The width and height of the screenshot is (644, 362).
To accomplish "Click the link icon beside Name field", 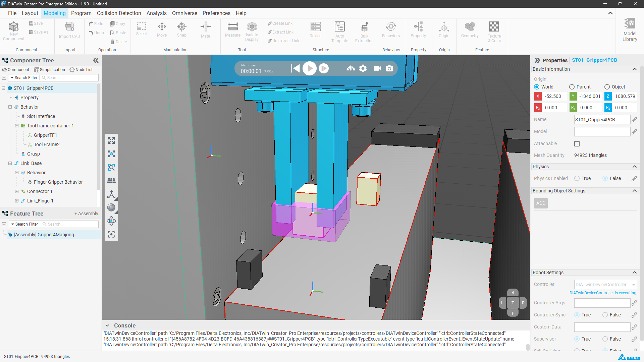I will [634, 120].
